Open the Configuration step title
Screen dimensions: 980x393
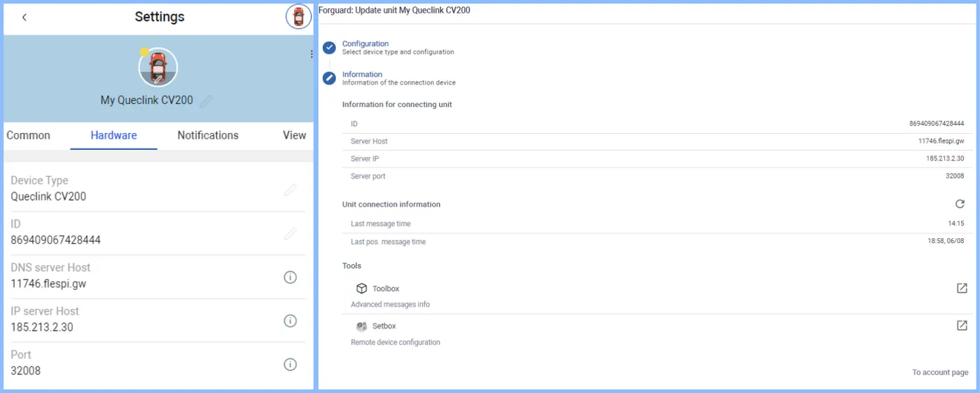[x=365, y=43]
